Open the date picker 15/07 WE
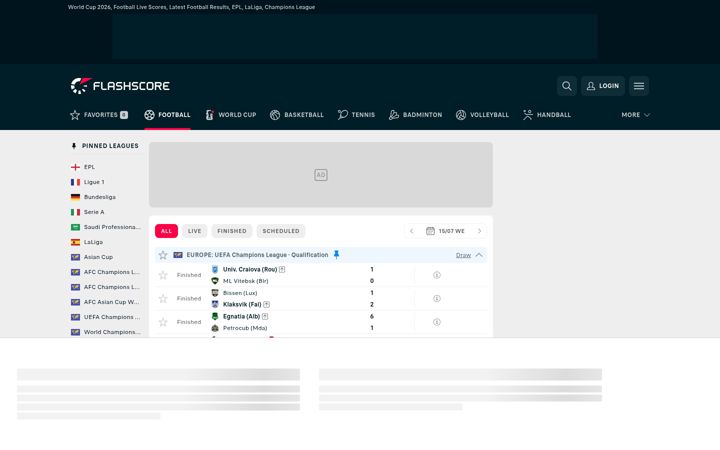 [x=445, y=231]
